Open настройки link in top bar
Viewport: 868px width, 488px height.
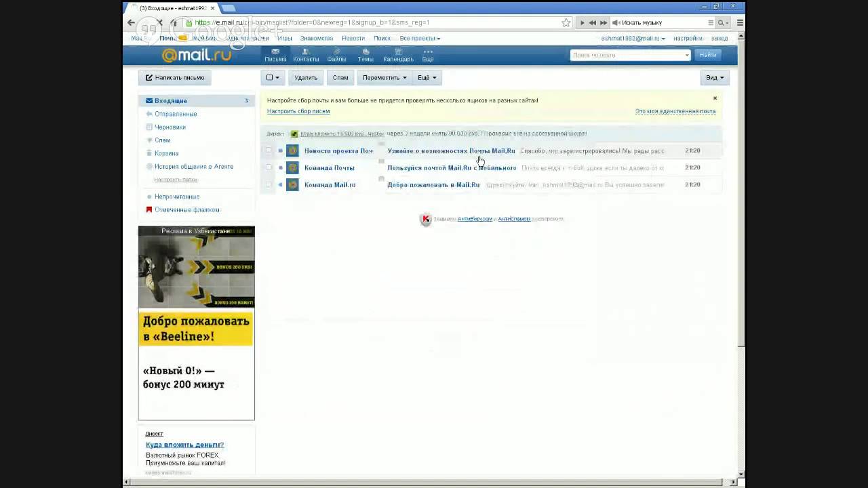click(688, 39)
